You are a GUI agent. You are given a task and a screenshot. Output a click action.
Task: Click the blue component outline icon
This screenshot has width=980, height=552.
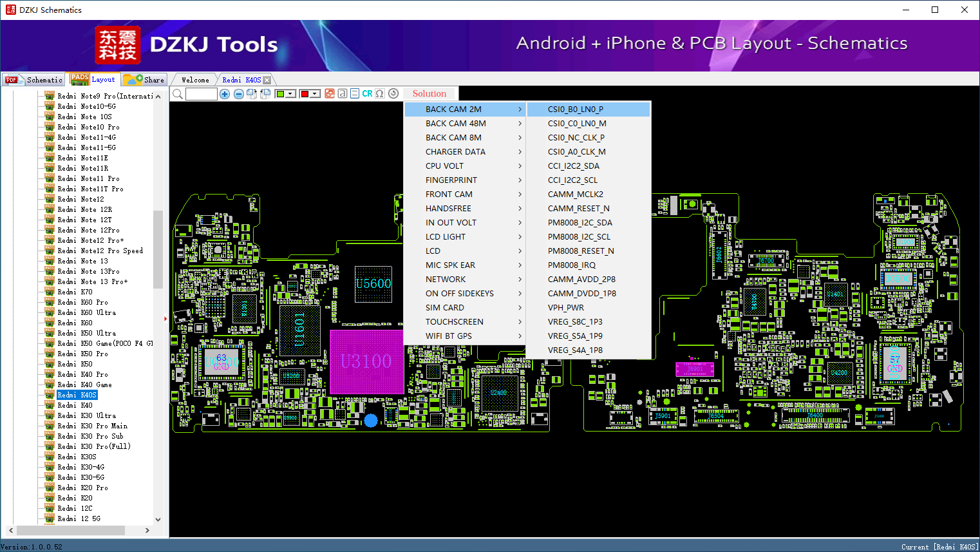tap(355, 93)
